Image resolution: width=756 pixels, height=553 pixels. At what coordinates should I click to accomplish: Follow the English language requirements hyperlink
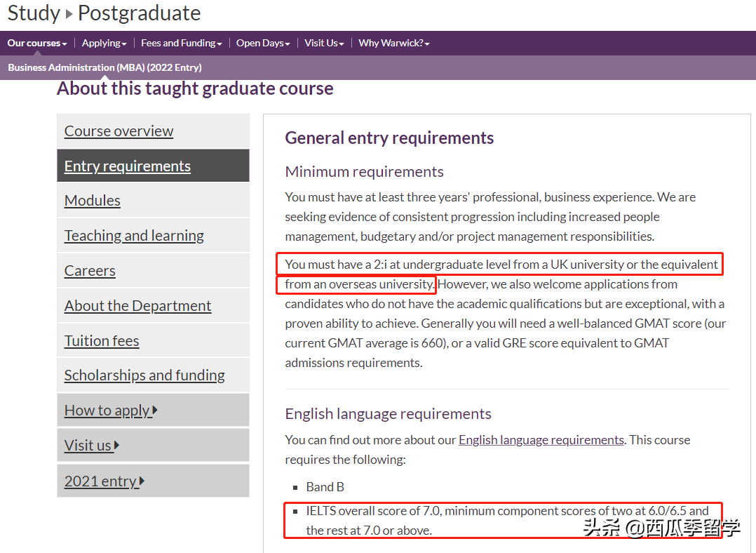(x=541, y=440)
